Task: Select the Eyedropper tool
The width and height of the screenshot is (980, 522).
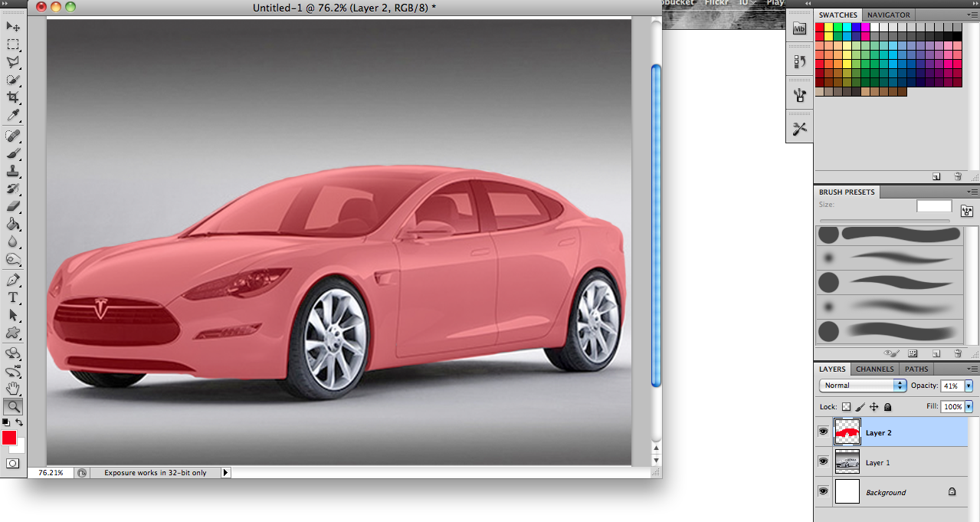Action: pos(13,115)
